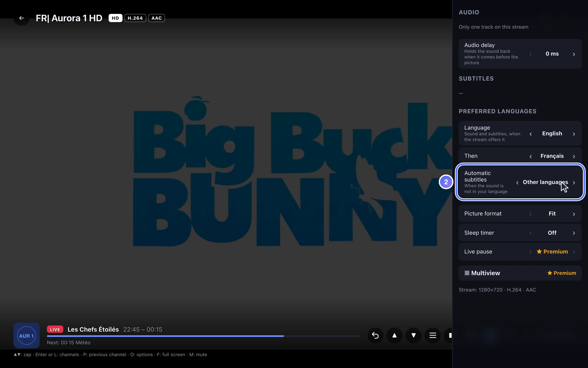This screenshot has height=368, width=588.
Task: Decrease Audio delay with left chevron
Action: point(531,54)
